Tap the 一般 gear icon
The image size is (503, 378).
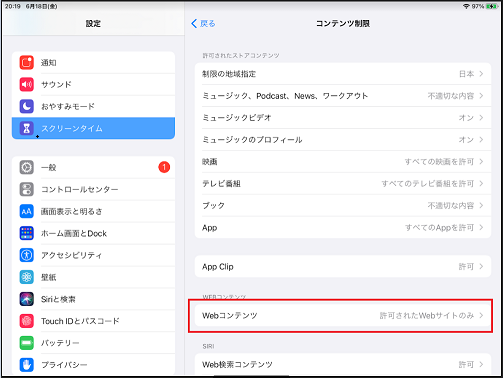27,167
